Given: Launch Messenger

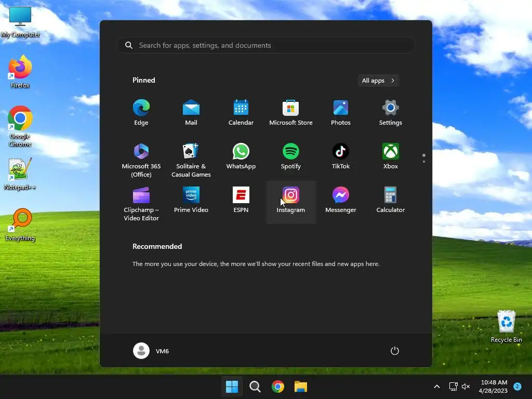Looking at the screenshot, I should (x=341, y=200).
